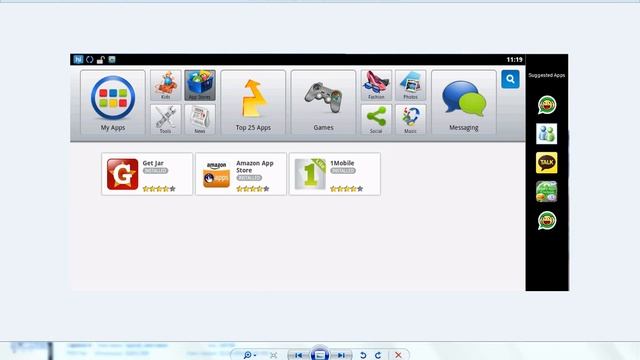Screen dimensions: 640x360
Task: Open the My Apps category
Action: click(x=113, y=102)
